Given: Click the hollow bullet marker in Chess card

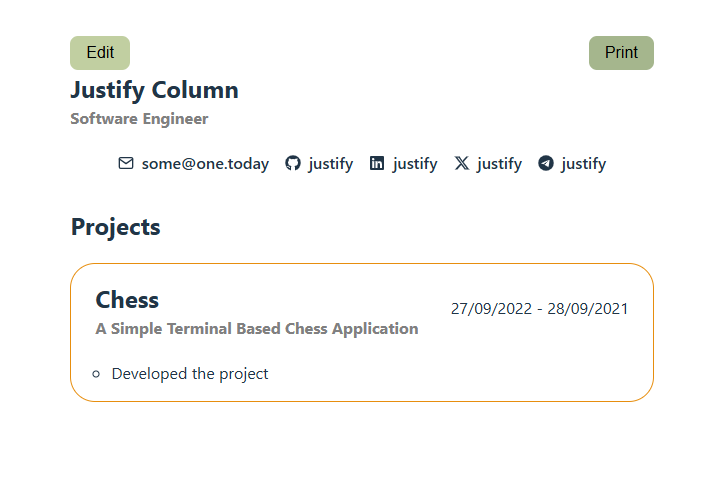Looking at the screenshot, I should coord(96,374).
